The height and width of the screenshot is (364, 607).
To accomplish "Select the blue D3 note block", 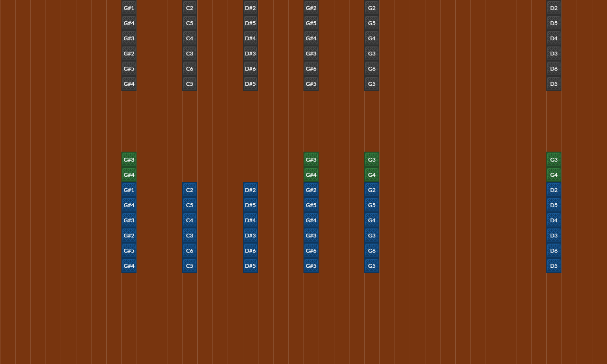I will [x=554, y=235].
